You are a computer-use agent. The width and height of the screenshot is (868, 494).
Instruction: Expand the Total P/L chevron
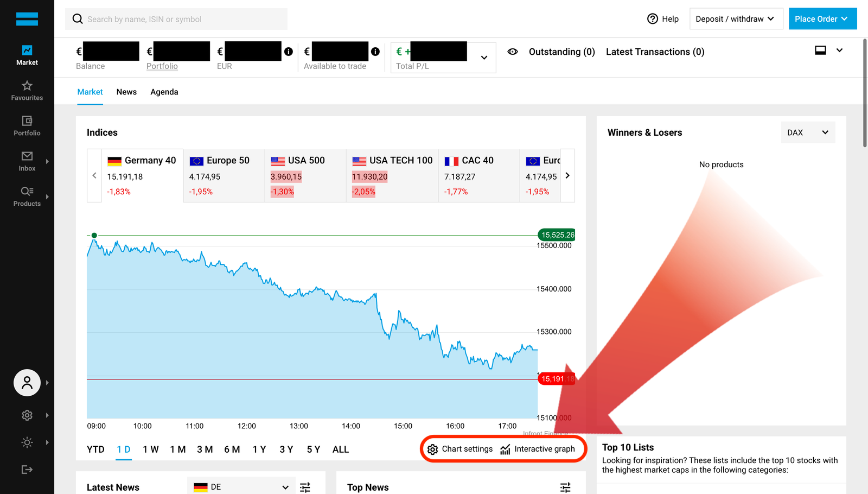tap(484, 58)
